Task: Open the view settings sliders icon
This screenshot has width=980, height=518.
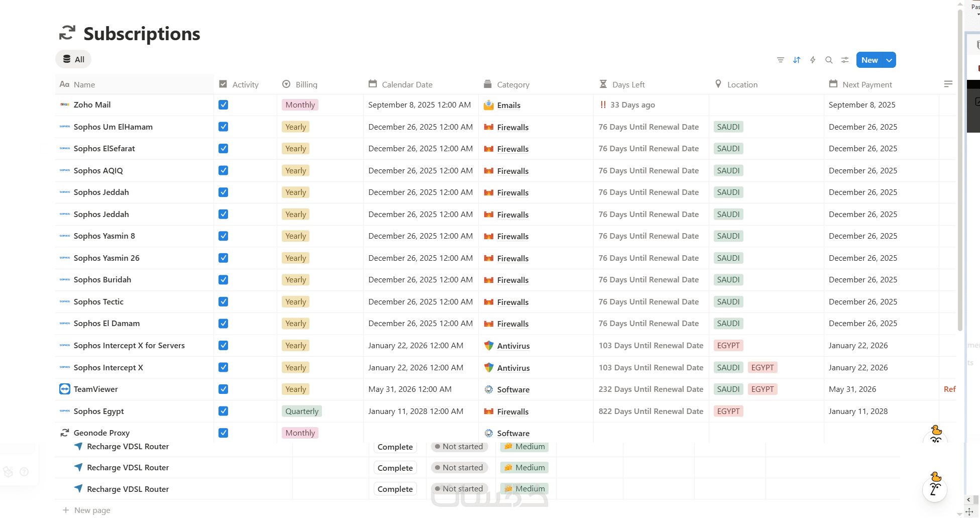Action: (845, 60)
